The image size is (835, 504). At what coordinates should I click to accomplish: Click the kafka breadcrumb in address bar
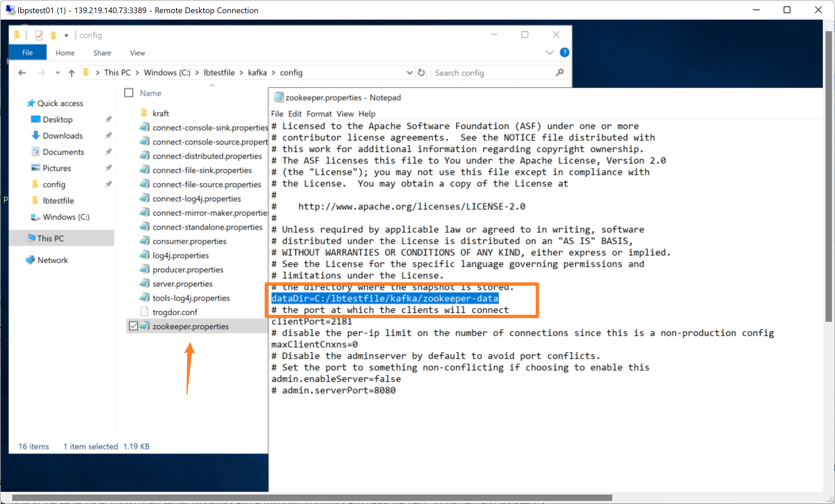(257, 73)
